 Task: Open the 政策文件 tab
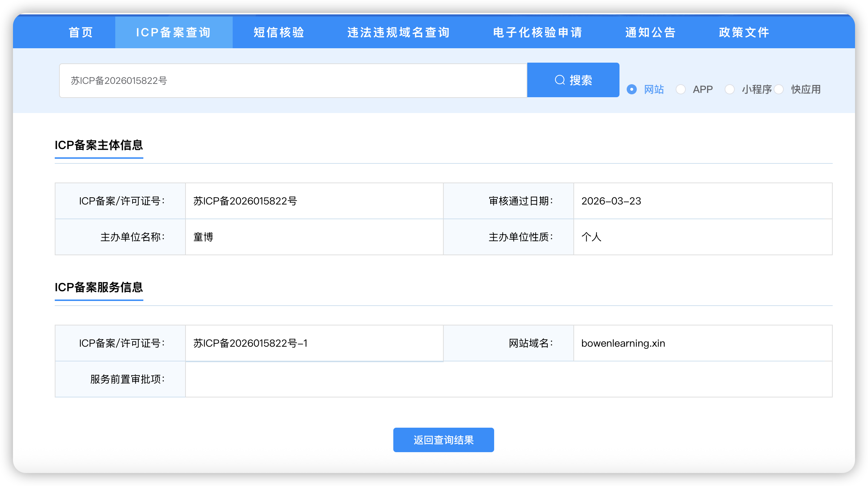click(744, 32)
